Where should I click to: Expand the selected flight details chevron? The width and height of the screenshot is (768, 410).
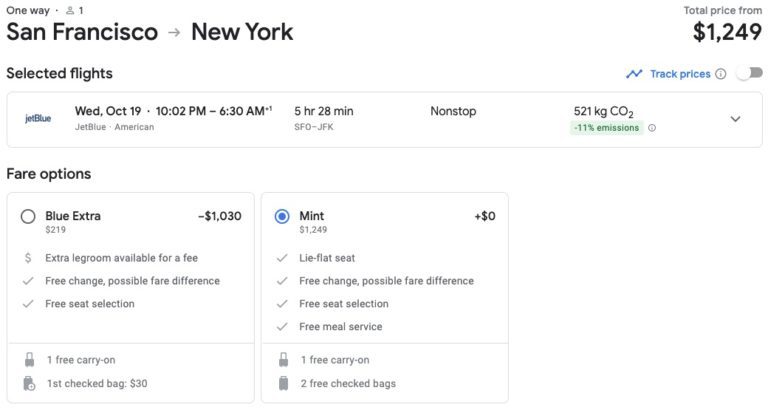click(735, 119)
